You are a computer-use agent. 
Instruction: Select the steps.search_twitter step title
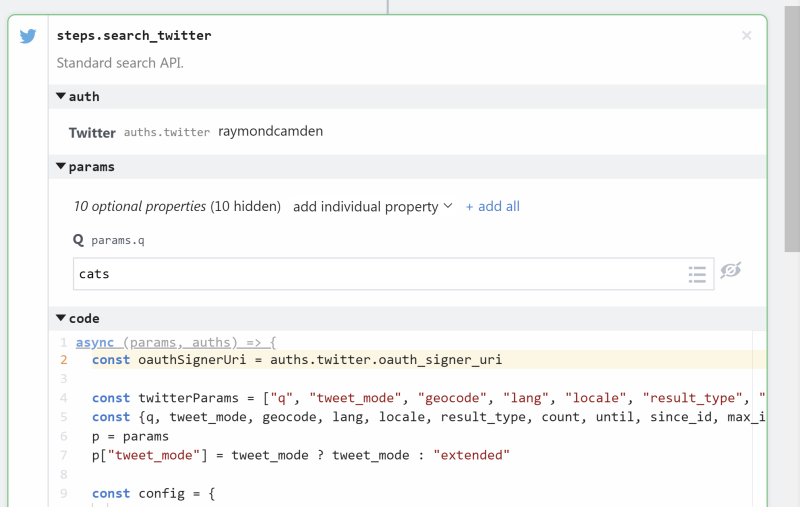(134, 36)
